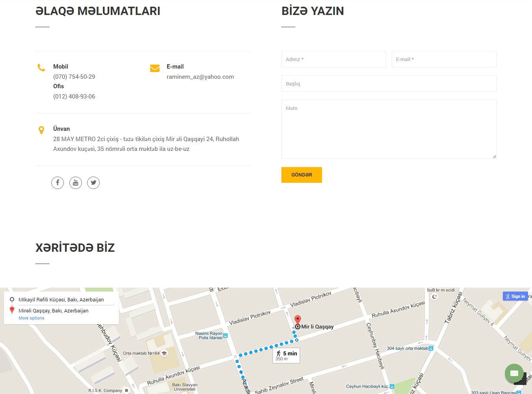
Task: Click the red Mir li Qaşqay map pin
Action: pos(298,320)
